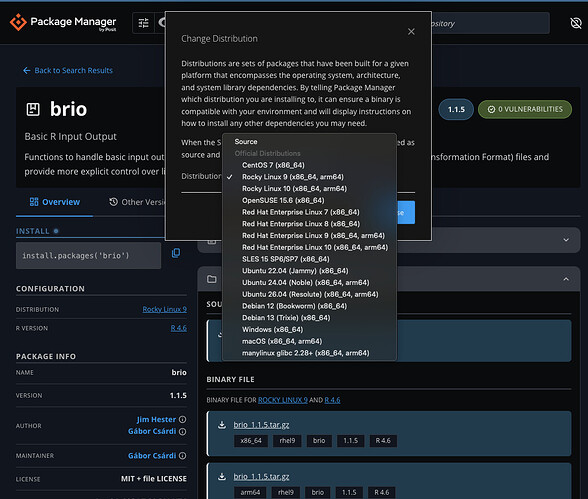The image size is (588, 499).
Task: Choose Source option in distribution list
Action: [x=246, y=142]
